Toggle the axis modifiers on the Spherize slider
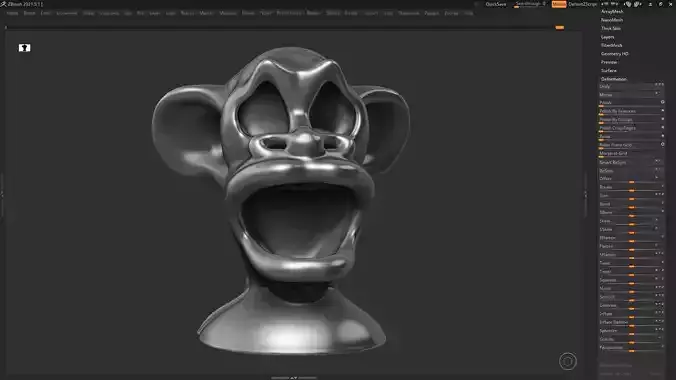676x380 pixels. [660, 330]
